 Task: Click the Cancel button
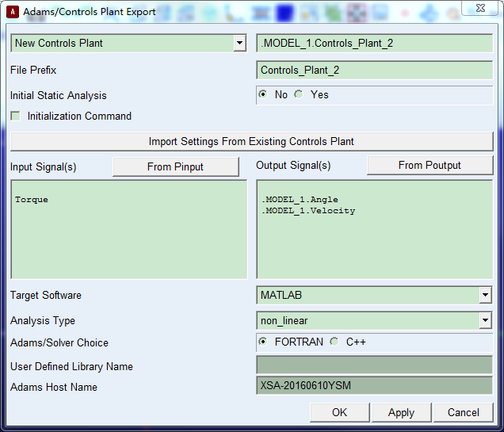[463, 412]
